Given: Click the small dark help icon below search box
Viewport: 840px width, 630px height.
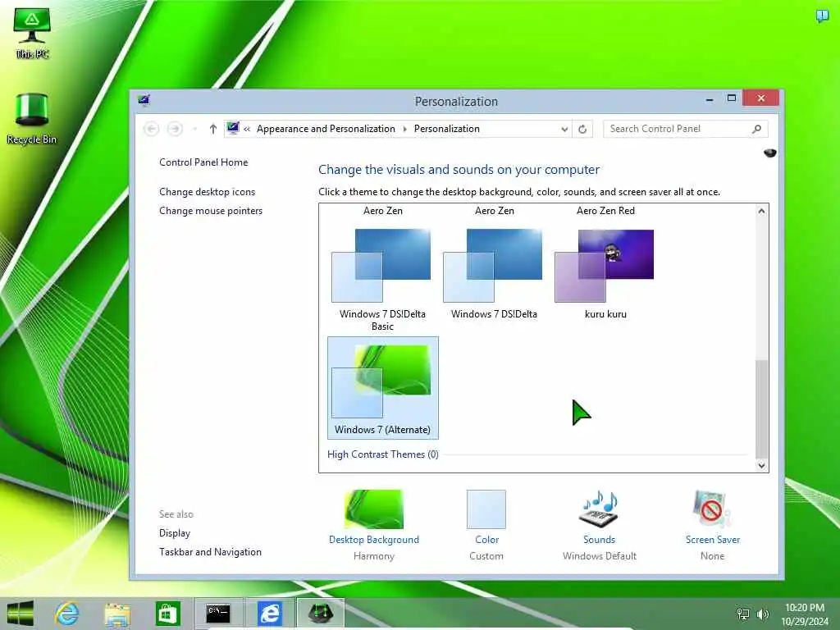Looking at the screenshot, I should [x=769, y=153].
